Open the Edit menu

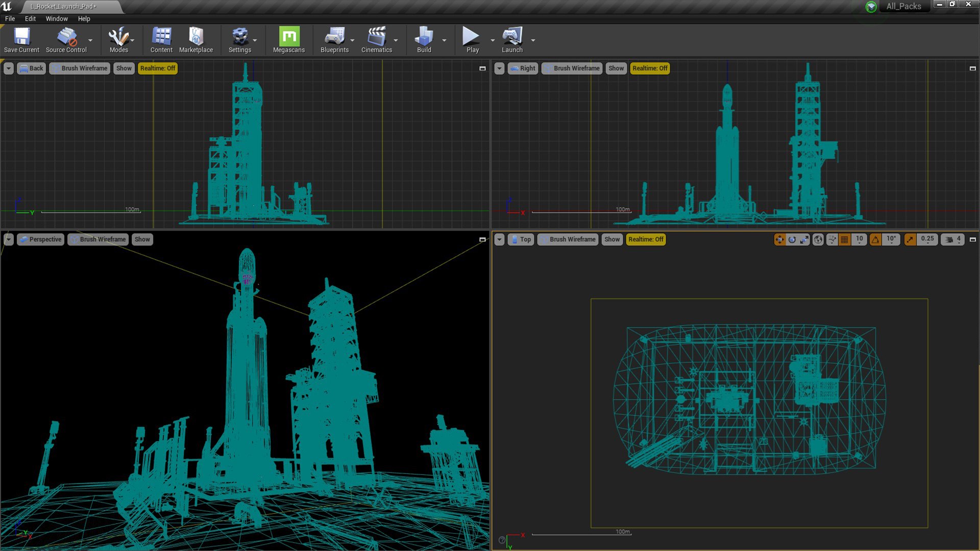[x=31, y=19]
